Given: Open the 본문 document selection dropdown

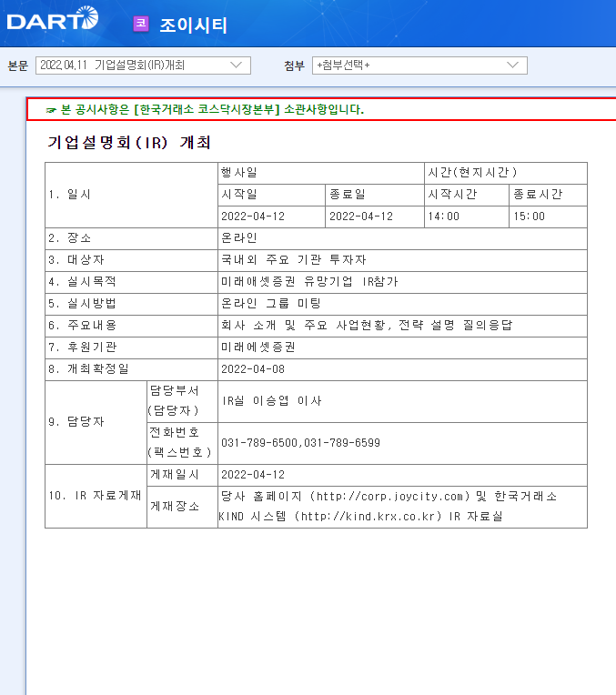Looking at the screenshot, I should pos(143,65).
